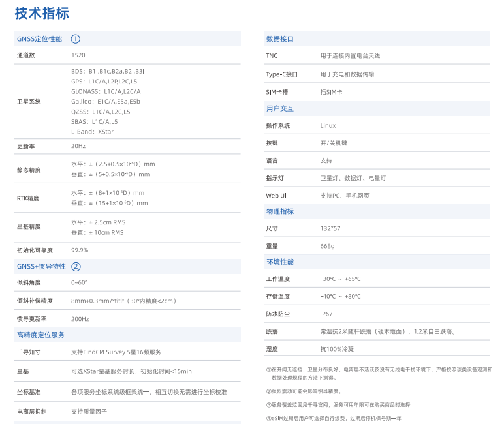Select the 环境性能 section header
This screenshot has width=504, height=424.
280,262
